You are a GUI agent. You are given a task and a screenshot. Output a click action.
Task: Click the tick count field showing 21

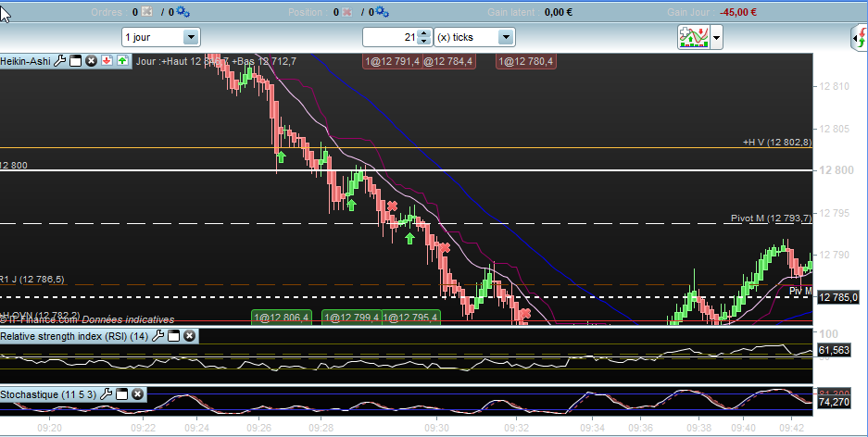click(x=390, y=37)
